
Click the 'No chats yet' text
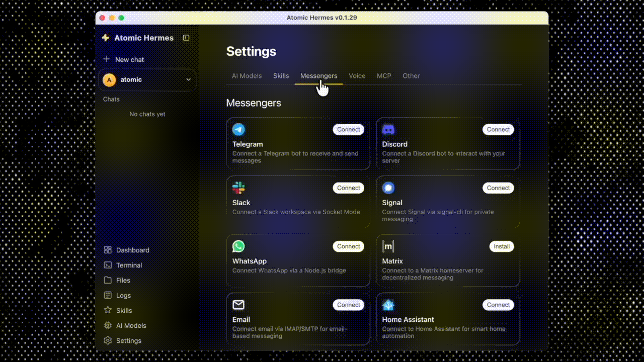(147, 114)
